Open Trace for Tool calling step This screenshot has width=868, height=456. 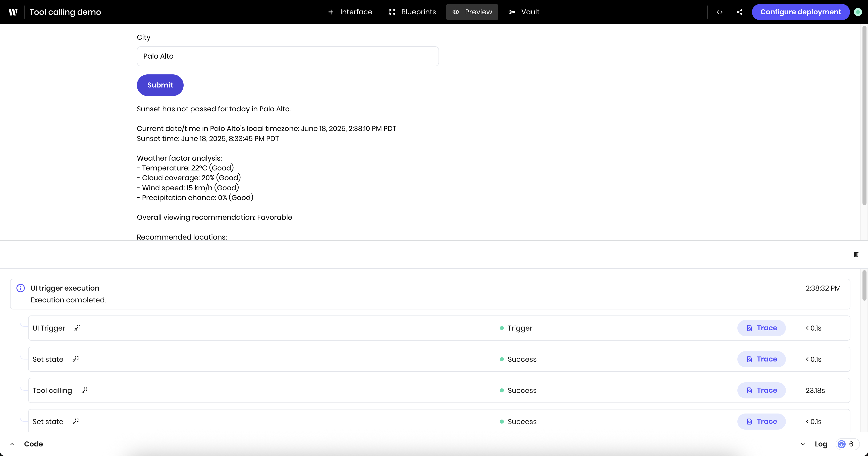click(761, 390)
